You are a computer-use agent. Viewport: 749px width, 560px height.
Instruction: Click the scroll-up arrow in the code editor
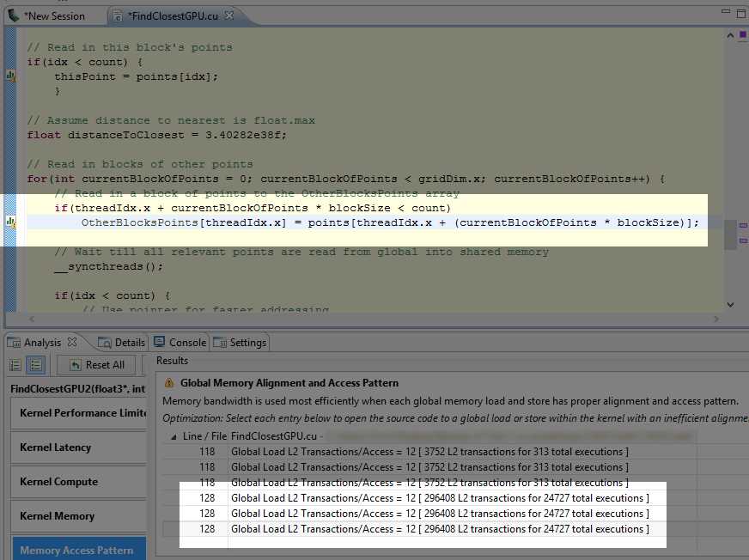[x=729, y=34]
